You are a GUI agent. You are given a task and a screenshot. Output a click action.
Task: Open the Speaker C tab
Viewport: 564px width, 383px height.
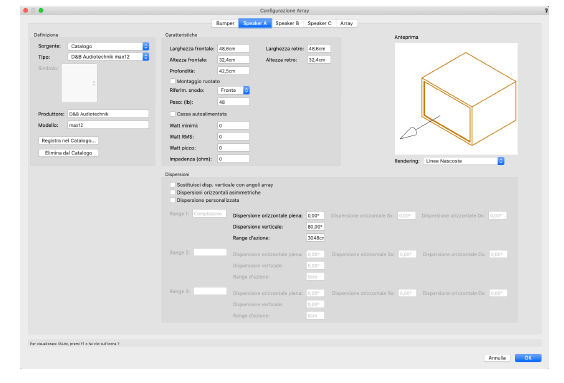[319, 23]
